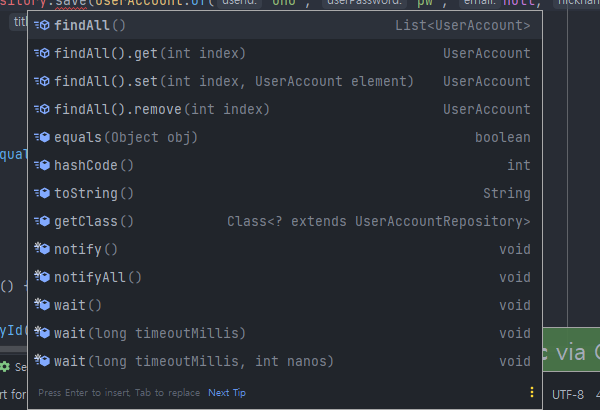Select hashCode() completion item
600x410 pixels.
point(285,165)
